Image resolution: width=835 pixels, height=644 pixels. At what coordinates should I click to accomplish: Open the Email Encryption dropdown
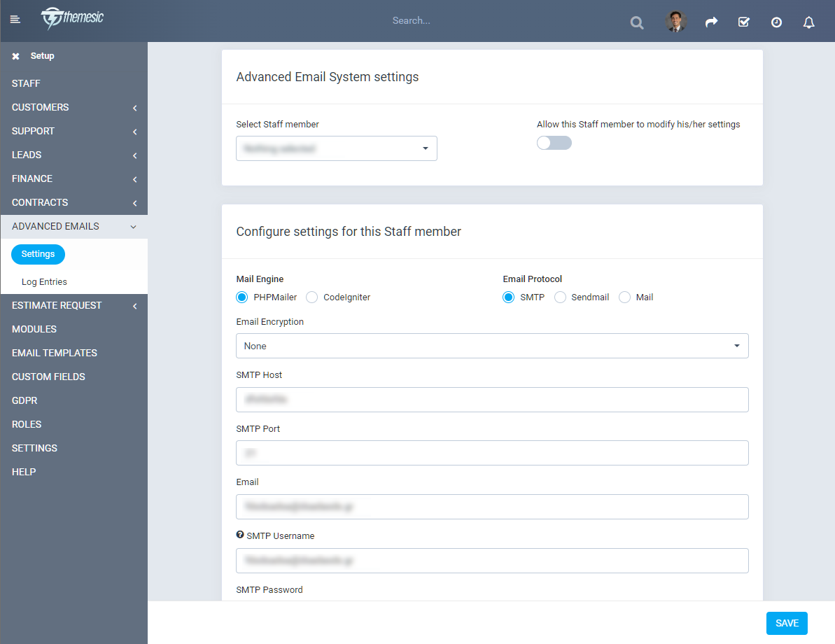point(492,345)
